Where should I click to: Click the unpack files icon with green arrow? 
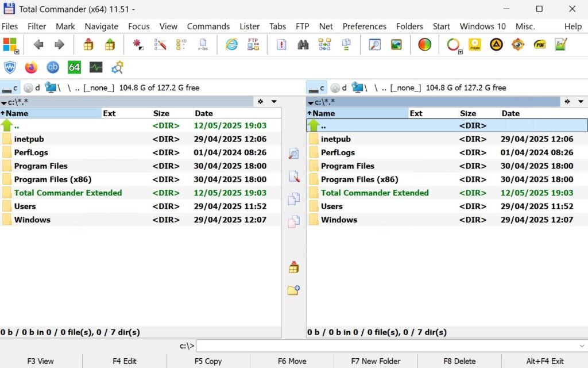point(110,44)
